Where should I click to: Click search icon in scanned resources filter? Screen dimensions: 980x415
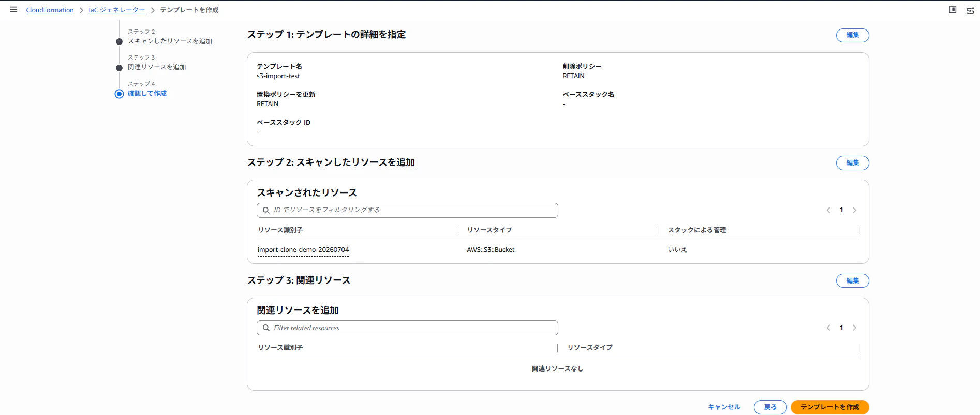266,210
